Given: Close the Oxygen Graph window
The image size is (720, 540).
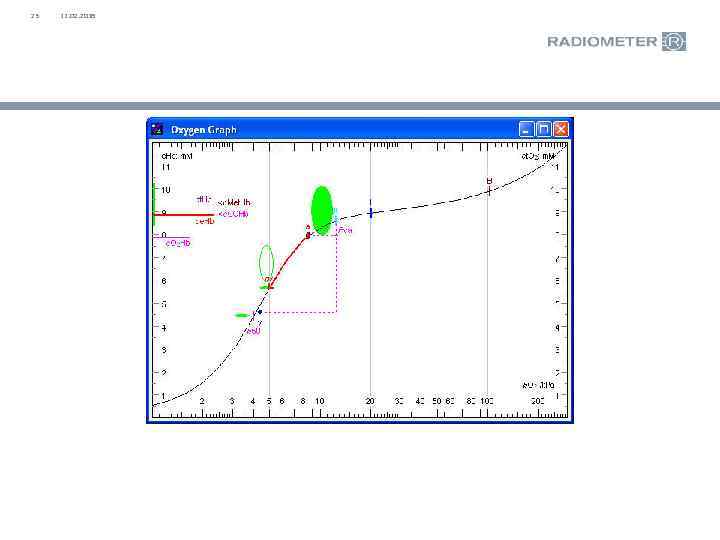Looking at the screenshot, I should pos(561,129).
